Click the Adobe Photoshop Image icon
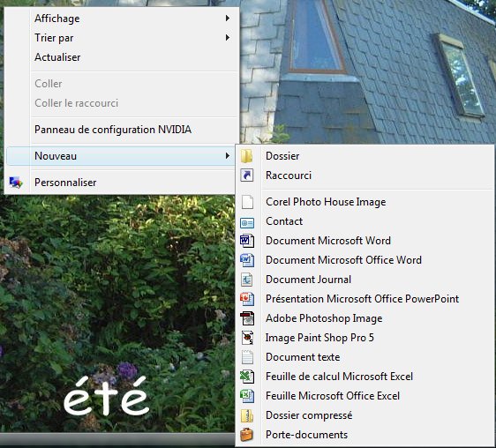This screenshot has width=496, height=448. [247, 318]
